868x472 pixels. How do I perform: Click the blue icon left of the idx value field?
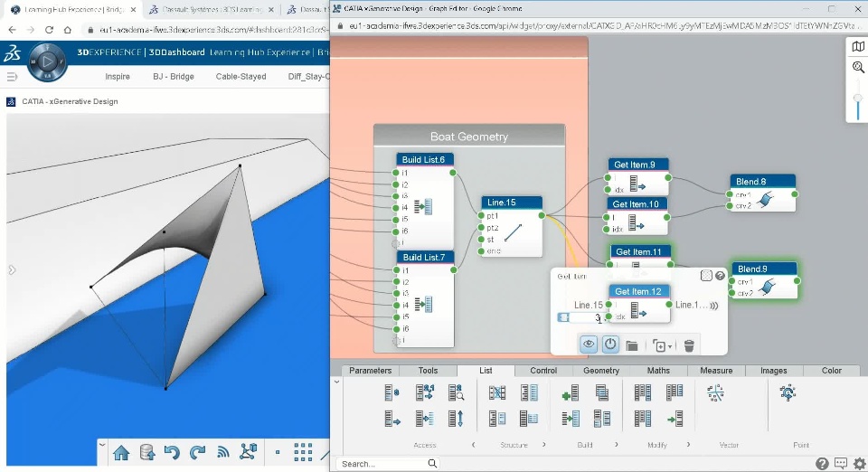[x=563, y=317]
